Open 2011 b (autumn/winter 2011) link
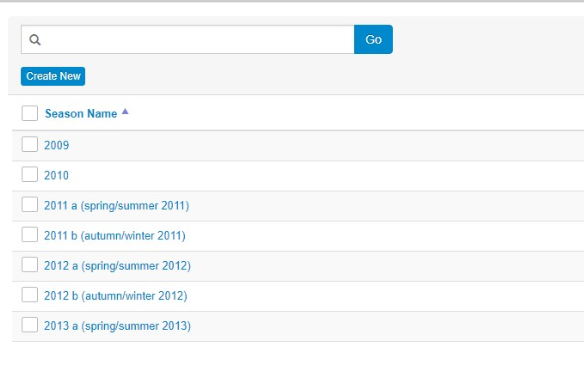 click(115, 236)
